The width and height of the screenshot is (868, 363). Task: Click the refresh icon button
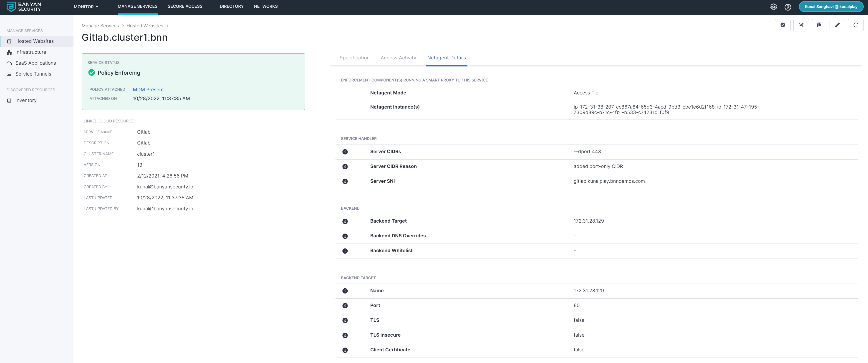(x=855, y=25)
